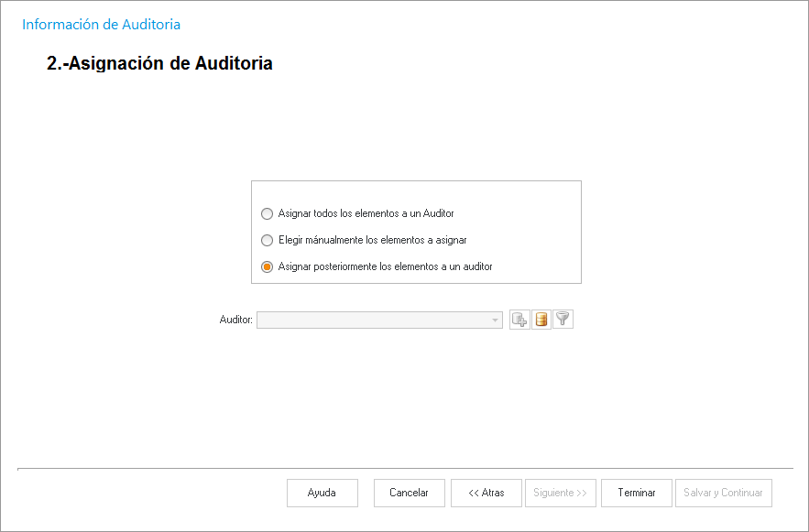Click the orange database icon

pos(541,320)
